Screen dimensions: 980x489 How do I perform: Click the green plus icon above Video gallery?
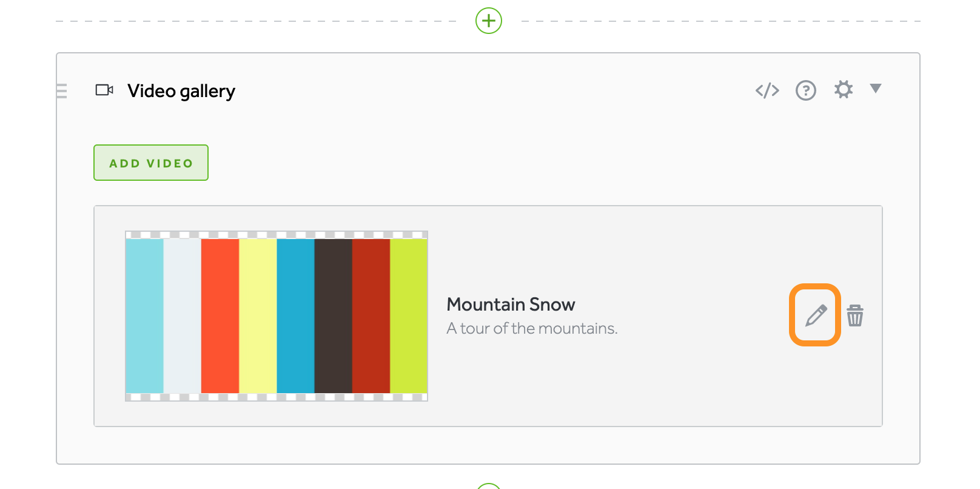(x=489, y=21)
